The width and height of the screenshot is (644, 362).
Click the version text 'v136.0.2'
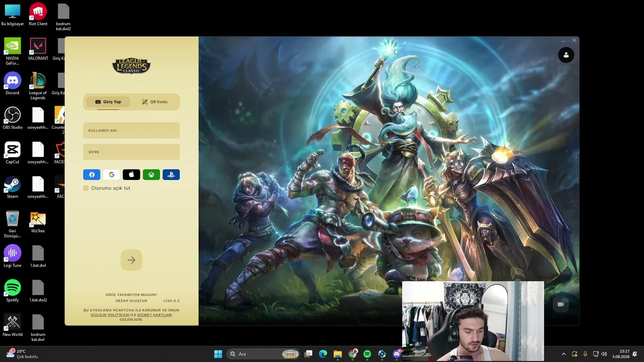pos(171,301)
